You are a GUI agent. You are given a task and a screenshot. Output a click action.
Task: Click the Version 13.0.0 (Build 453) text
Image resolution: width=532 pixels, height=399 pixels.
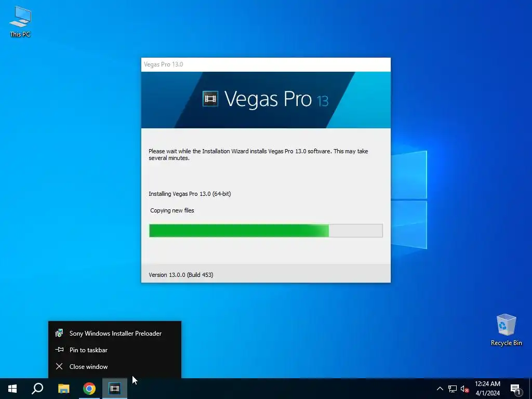click(x=181, y=275)
